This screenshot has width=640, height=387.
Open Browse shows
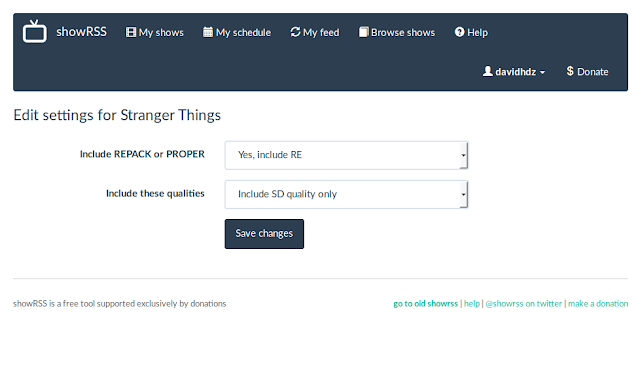pos(397,32)
